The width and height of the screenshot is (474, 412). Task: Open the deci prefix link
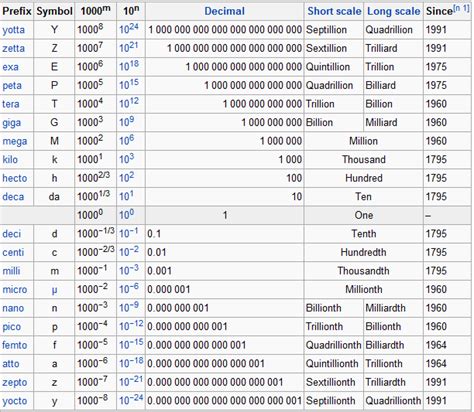[12, 234]
